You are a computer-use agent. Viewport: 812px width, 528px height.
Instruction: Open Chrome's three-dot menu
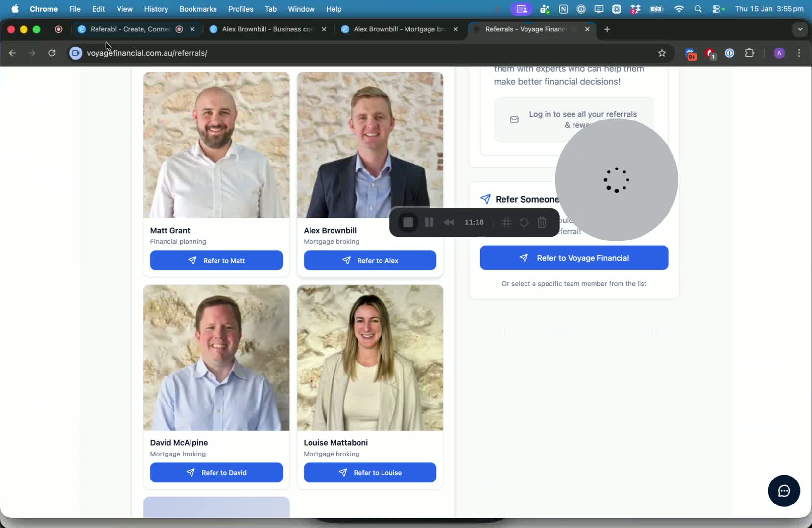coord(799,53)
